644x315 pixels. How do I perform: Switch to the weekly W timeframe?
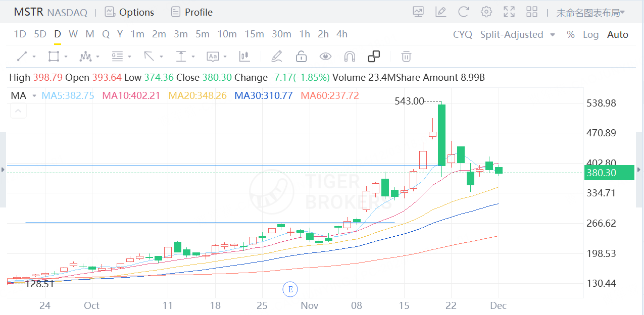click(x=73, y=34)
